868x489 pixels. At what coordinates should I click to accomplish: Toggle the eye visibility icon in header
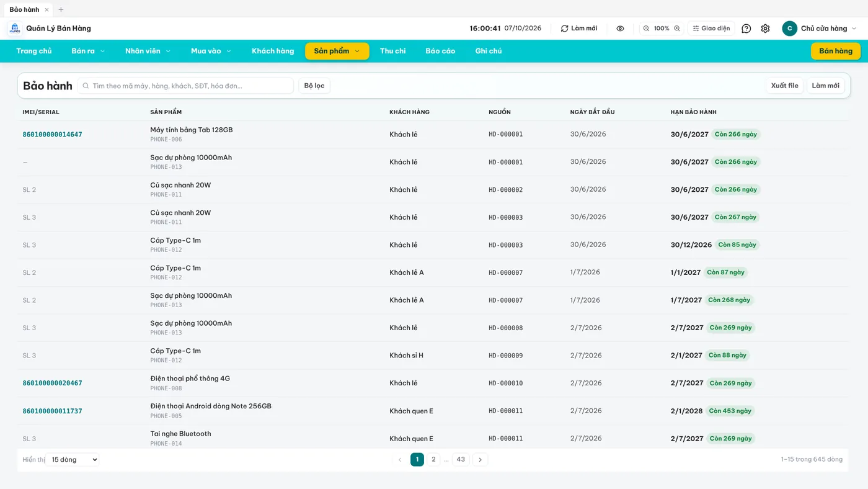pyautogui.click(x=620, y=29)
